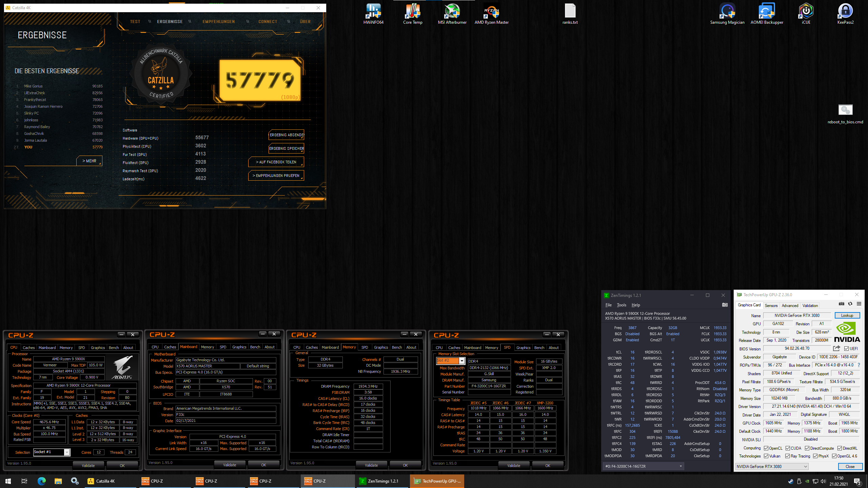868x488 pixels.
Task: Open File Explorer from the taskbar
Action: pyautogui.click(x=58, y=481)
